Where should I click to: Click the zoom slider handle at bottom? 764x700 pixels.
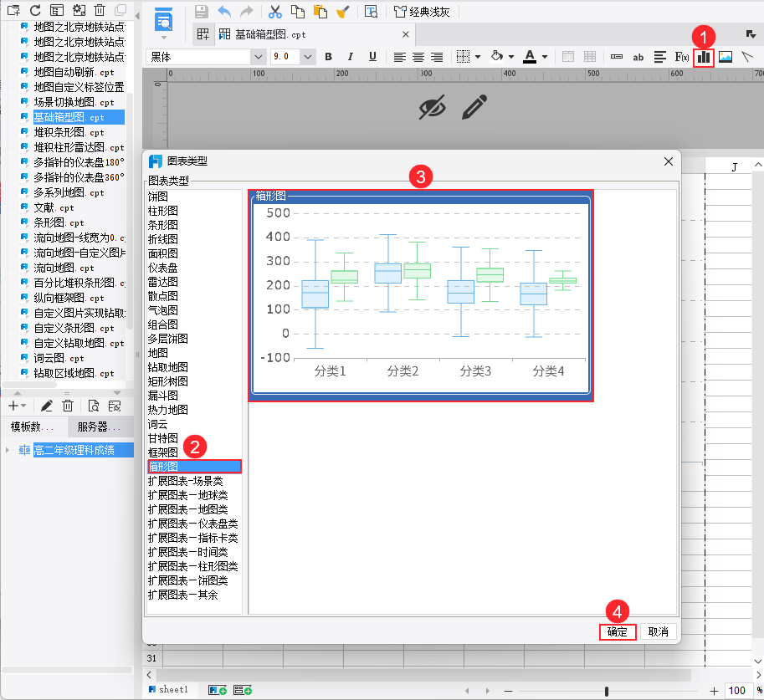pyautogui.click(x=606, y=691)
